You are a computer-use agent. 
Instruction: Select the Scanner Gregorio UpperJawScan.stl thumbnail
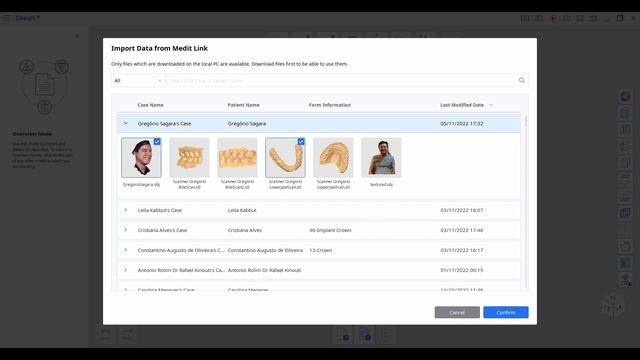[x=333, y=158]
